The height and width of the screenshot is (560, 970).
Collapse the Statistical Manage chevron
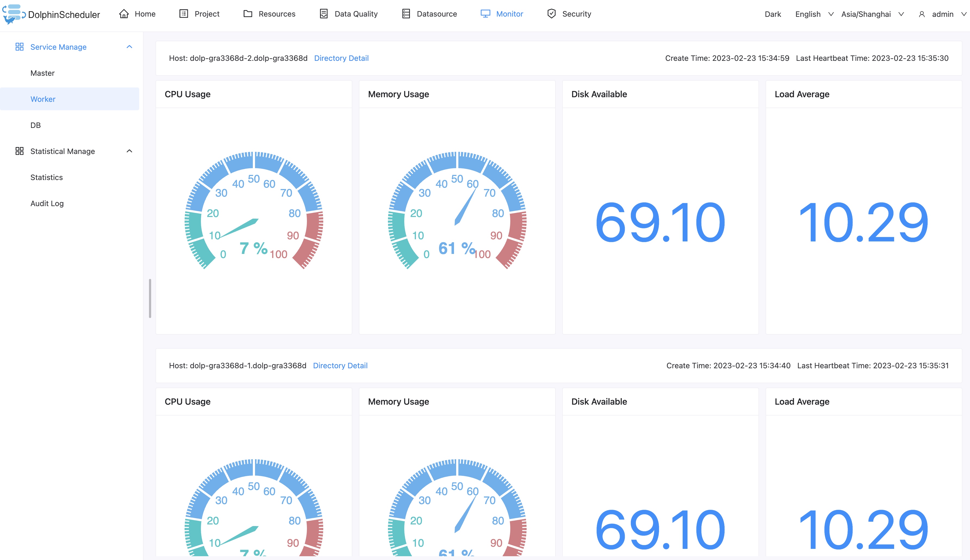click(x=129, y=151)
